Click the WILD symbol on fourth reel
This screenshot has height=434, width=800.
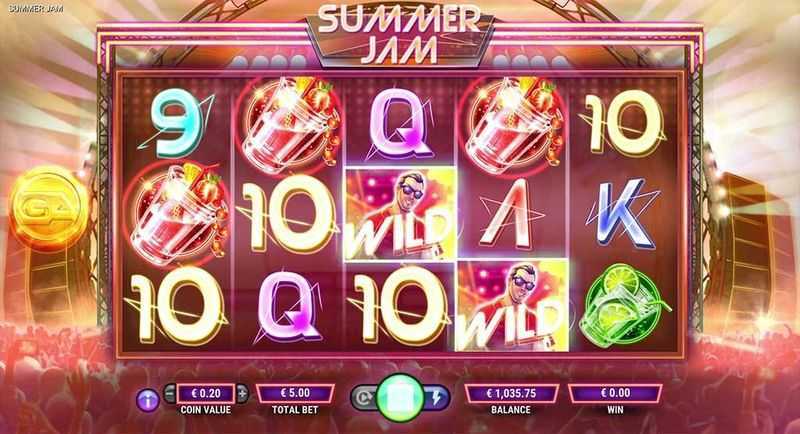pos(512,305)
